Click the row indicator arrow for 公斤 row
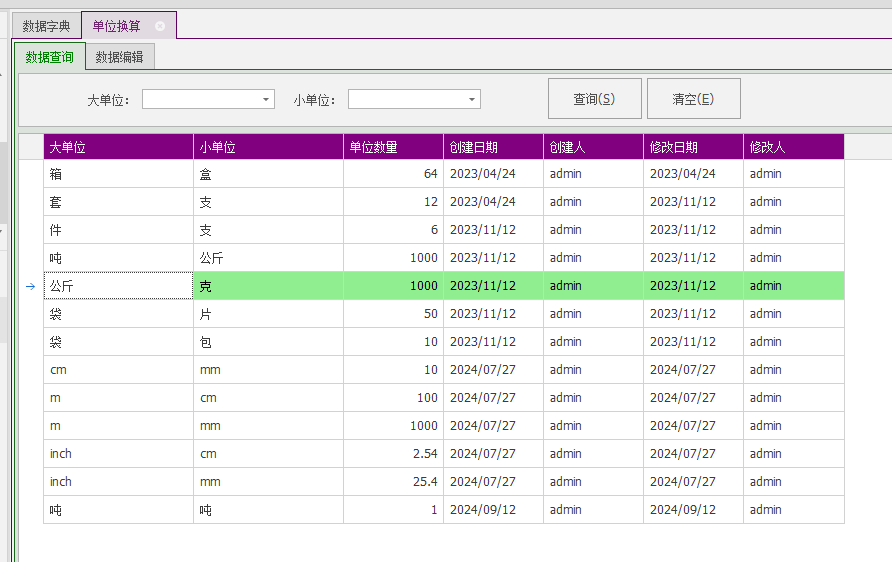The height and width of the screenshot is (562, 892). tap(31, 286)
